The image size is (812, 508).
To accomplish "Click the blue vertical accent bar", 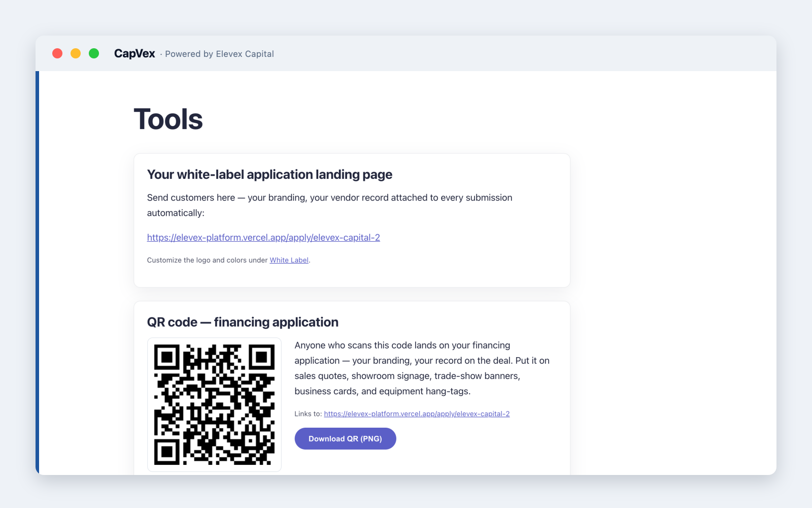I will click(x=37, y=273).
